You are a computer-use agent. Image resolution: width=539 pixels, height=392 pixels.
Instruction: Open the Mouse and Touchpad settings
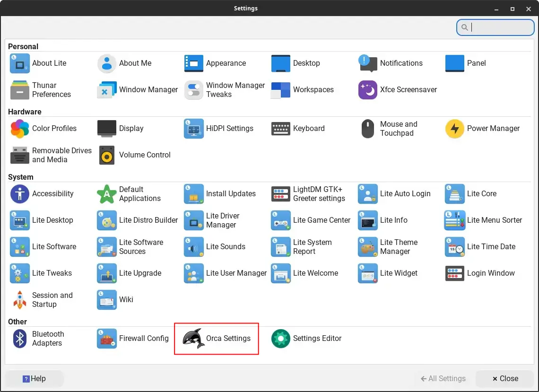[390, 129]
